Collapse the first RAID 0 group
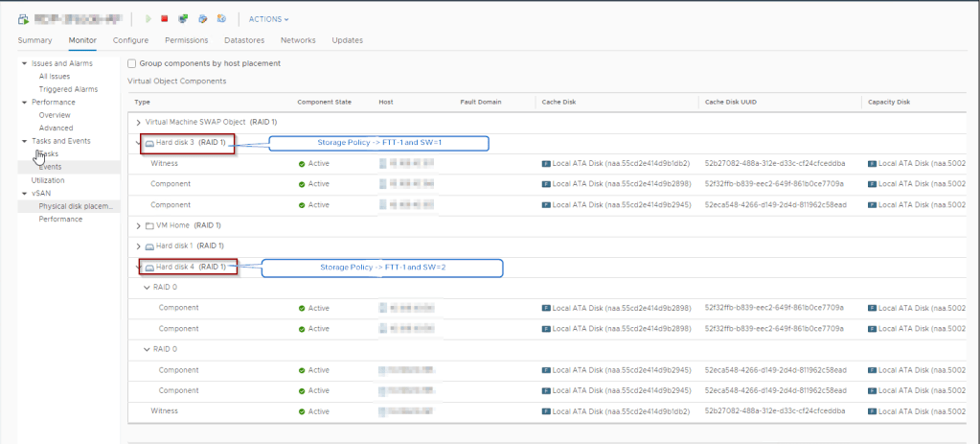980x444 pixels. pos(147,287)
